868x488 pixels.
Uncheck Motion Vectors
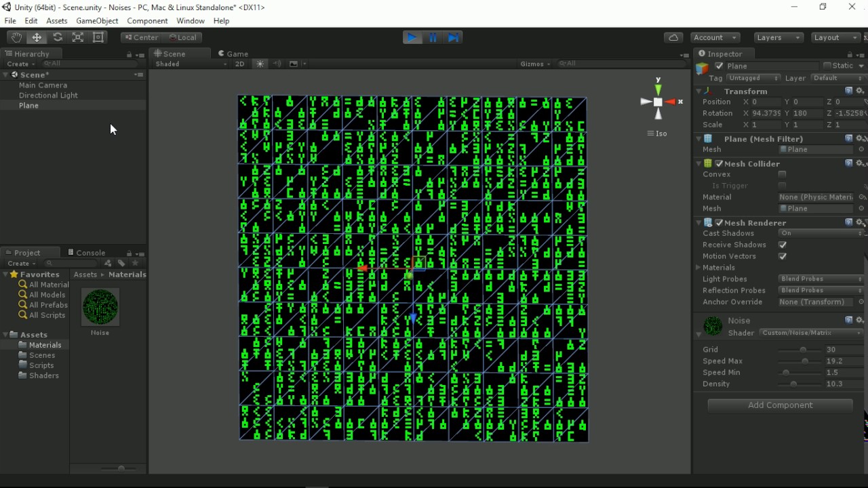point(783,256)
